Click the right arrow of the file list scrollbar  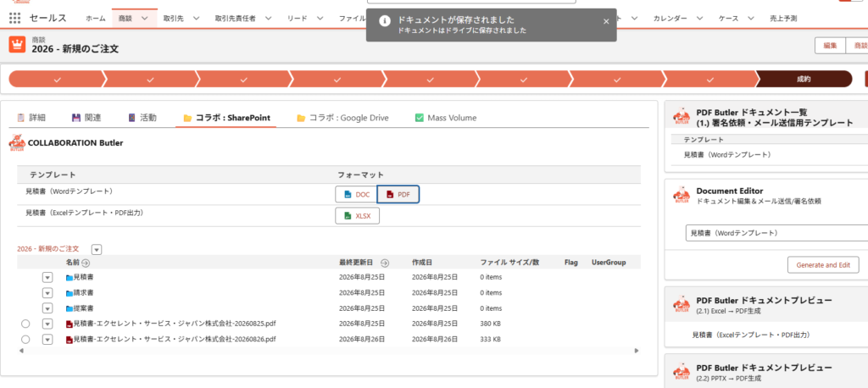point(637,351)
